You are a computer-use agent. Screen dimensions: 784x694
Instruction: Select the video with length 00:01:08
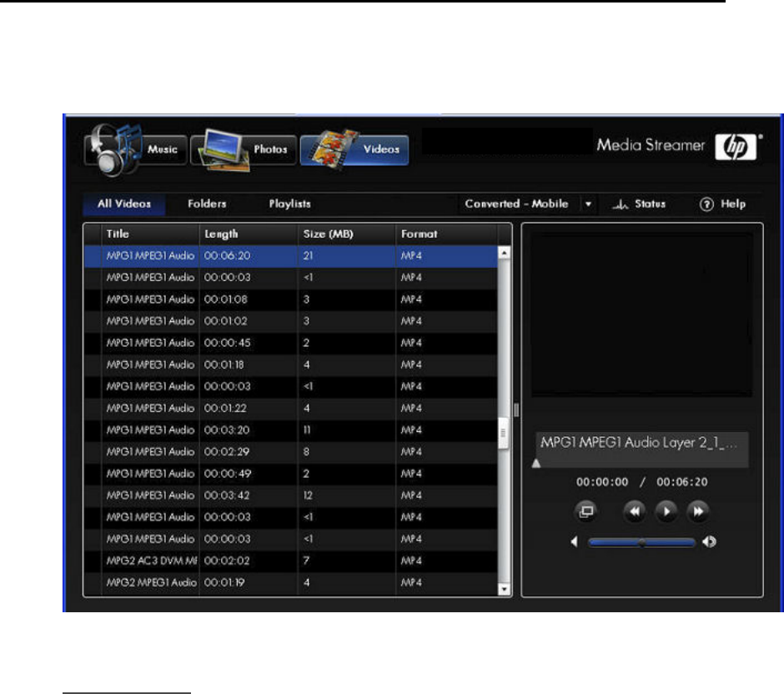291,299
